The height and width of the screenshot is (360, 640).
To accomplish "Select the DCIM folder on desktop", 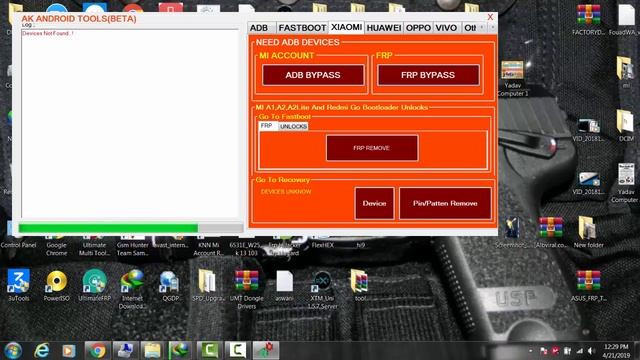I will coord(625,125).
